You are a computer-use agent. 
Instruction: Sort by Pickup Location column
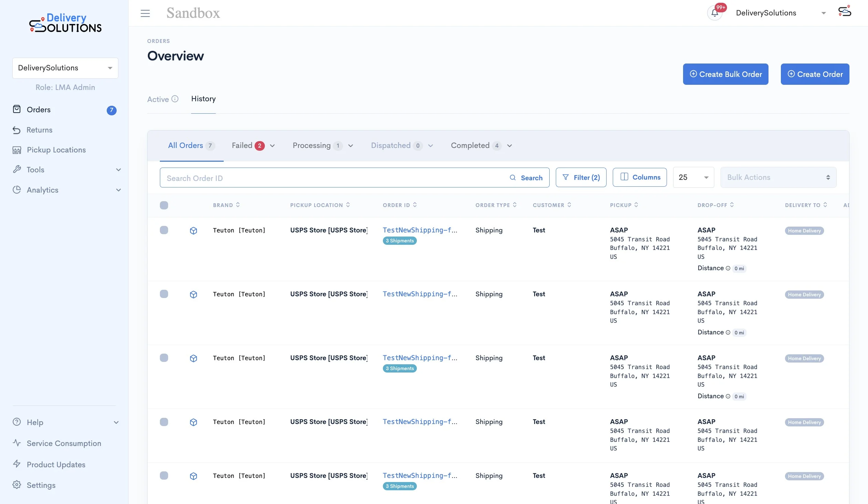pyautogui.click(x=348, y=205)
